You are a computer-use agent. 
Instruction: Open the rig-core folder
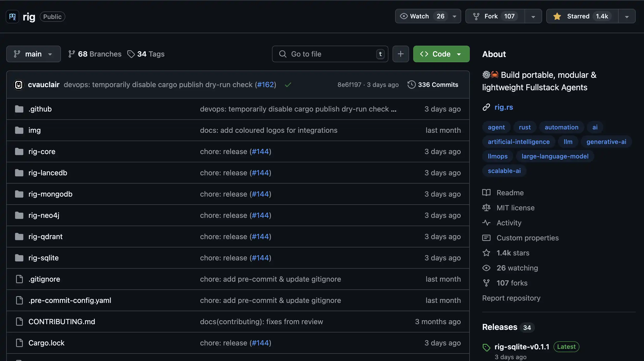coord(42,151)
